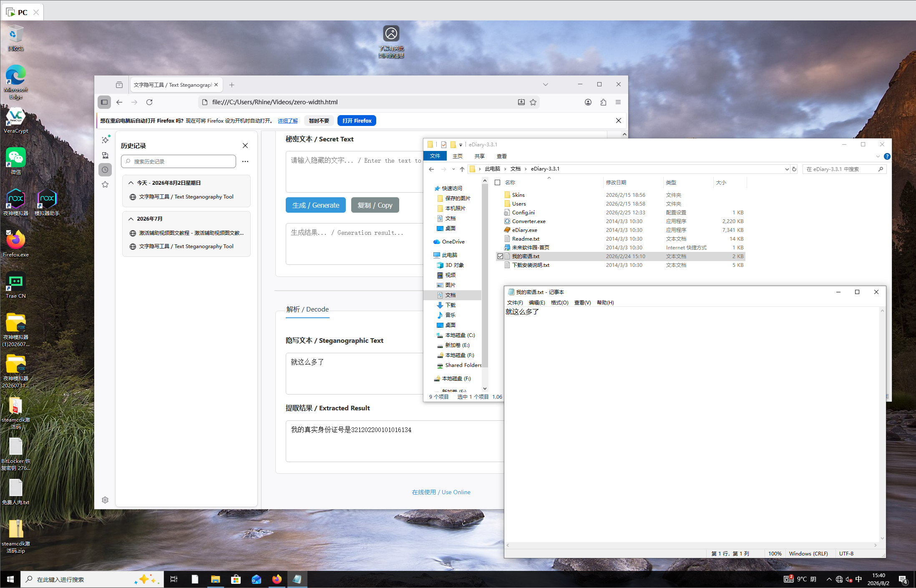This screenshot has height=588, width=916.
Task: Open Notepad 编辑(E) menu
Action: [x=537, y=303]
